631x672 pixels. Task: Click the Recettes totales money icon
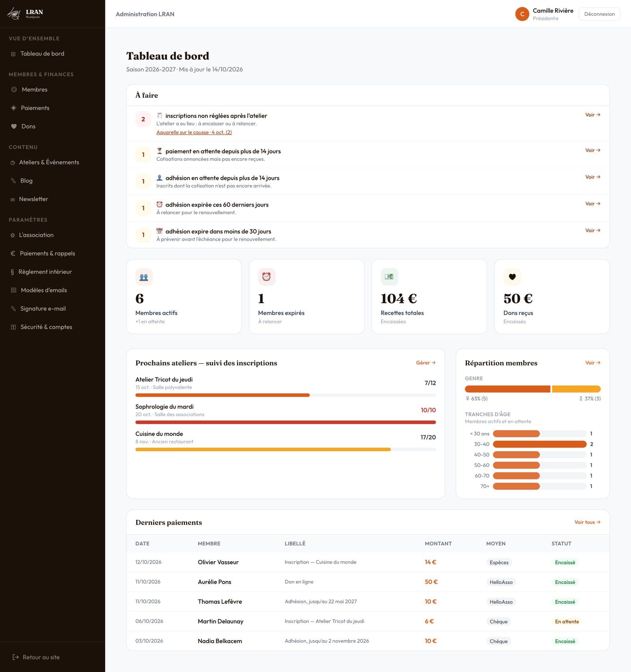pos(389,277)
